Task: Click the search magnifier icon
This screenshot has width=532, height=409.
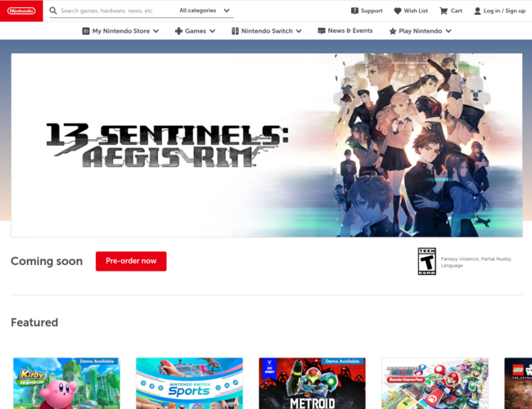Action: pyautogui.click(x=53, y=11)
